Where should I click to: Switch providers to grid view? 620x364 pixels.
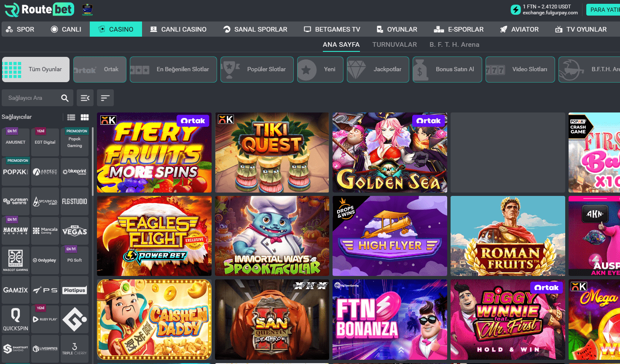click(85, 117)
